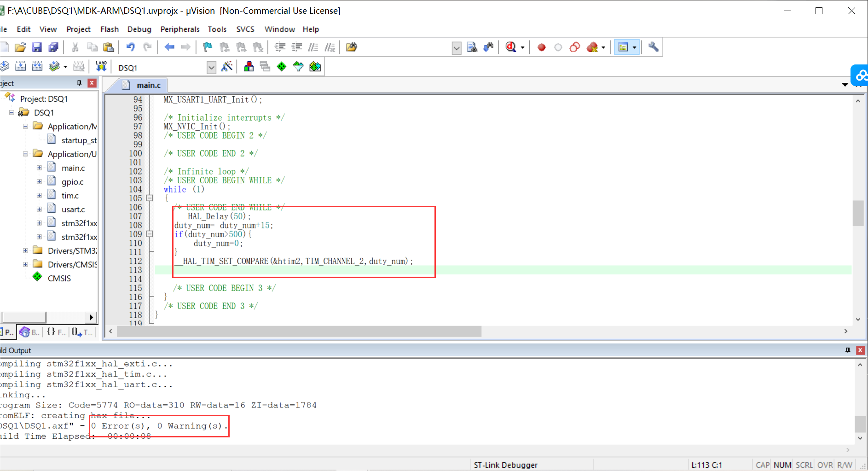Save all files with the multi-disk icon
Image resolution: width=868 pixels, height=471 pixels.
[53, 47]
